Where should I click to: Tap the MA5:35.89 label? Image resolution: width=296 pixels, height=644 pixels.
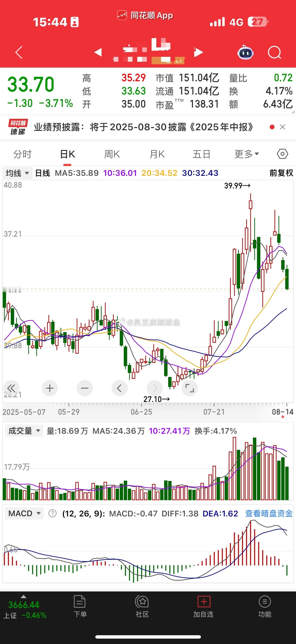point(77,173)
